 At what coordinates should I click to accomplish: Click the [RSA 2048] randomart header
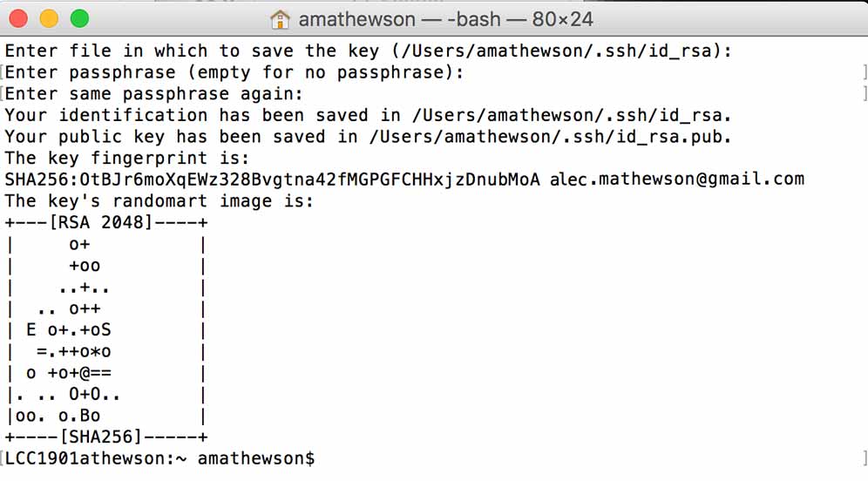(x=105, y=222)
